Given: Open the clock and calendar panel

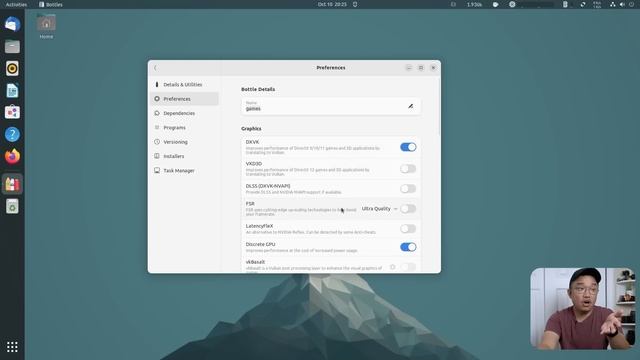Looking at the screenshot, I should coord(332,4).
